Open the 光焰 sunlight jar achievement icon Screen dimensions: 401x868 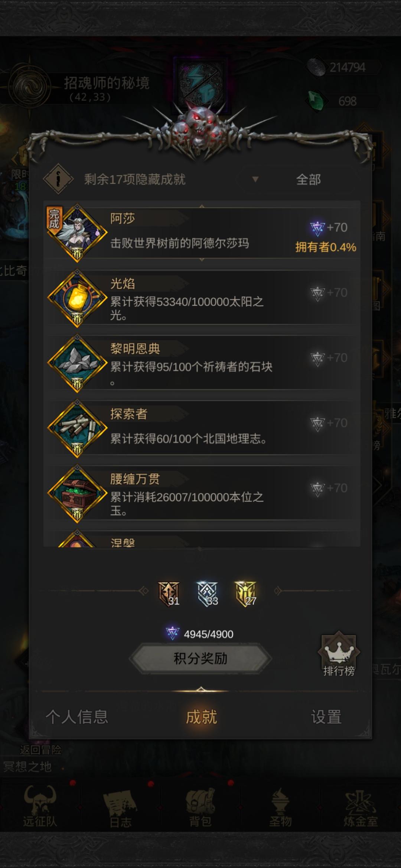(77, 298)
